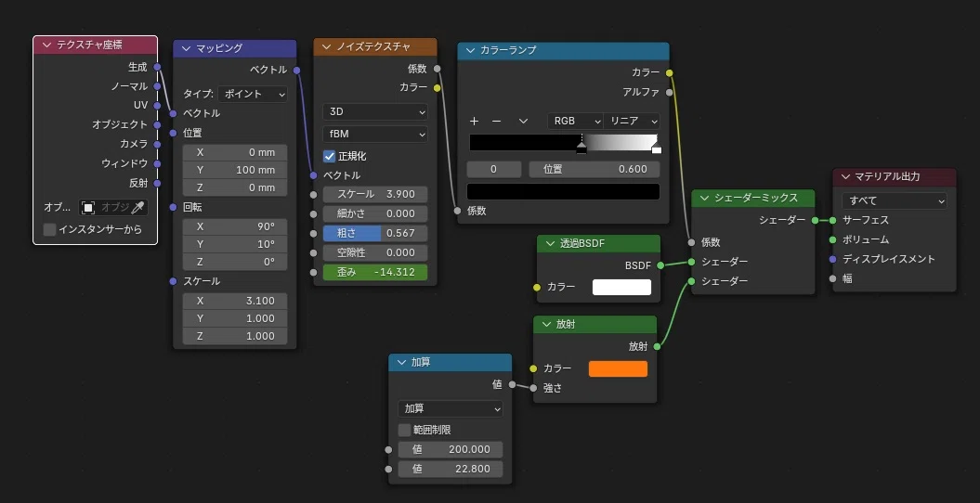Select the black color stop handle on ramp
The width and height of the screenshot is (980, 503).
tap(581, 149)
